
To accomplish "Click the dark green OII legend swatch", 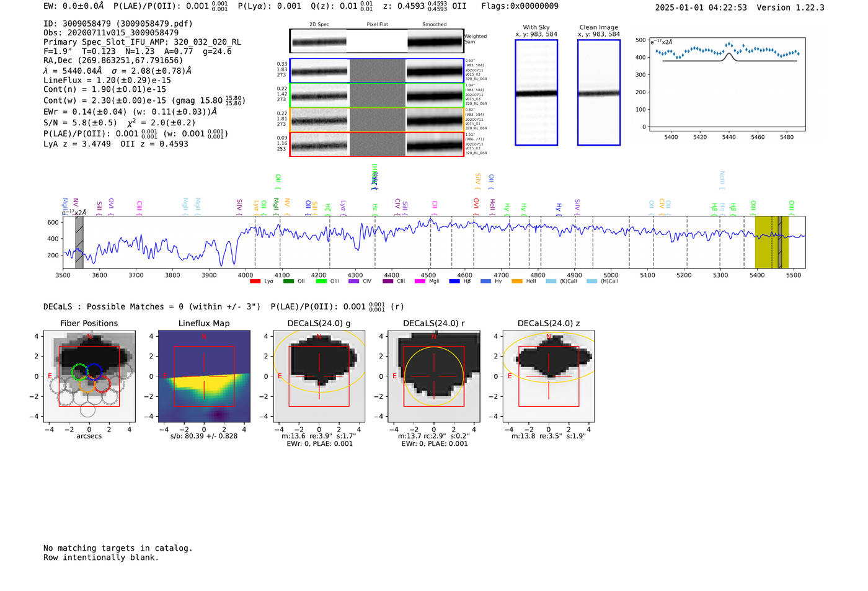I will 288,282.
